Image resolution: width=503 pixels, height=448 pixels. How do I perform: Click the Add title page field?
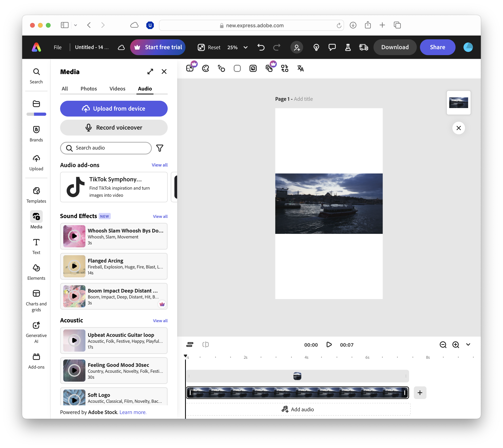tap(303, 99)
